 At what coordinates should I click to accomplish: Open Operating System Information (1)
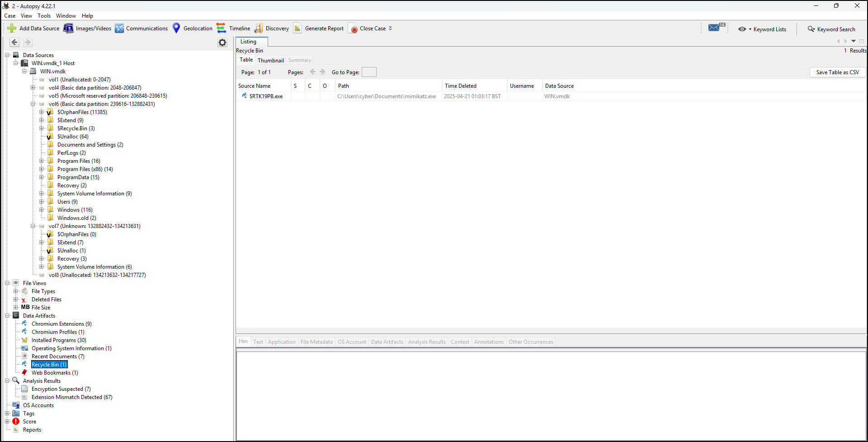point(71,348)
